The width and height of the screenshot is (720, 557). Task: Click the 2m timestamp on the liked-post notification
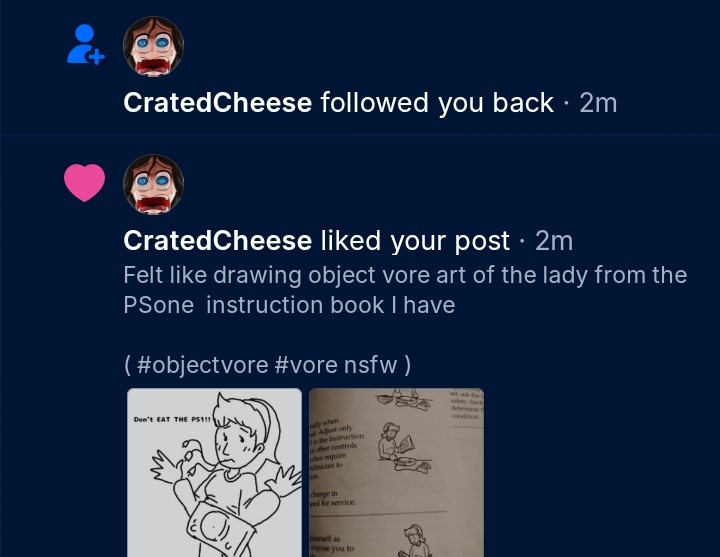[554, 241]
